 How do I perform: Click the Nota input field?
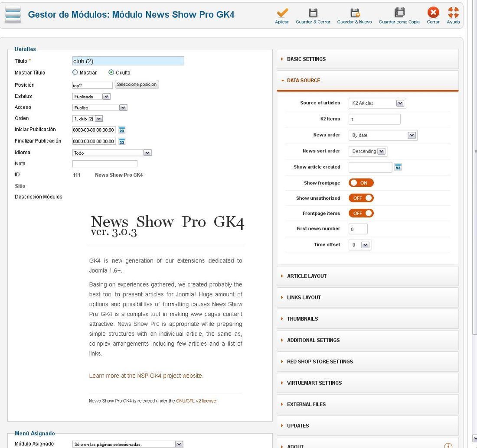click(105, 164)
